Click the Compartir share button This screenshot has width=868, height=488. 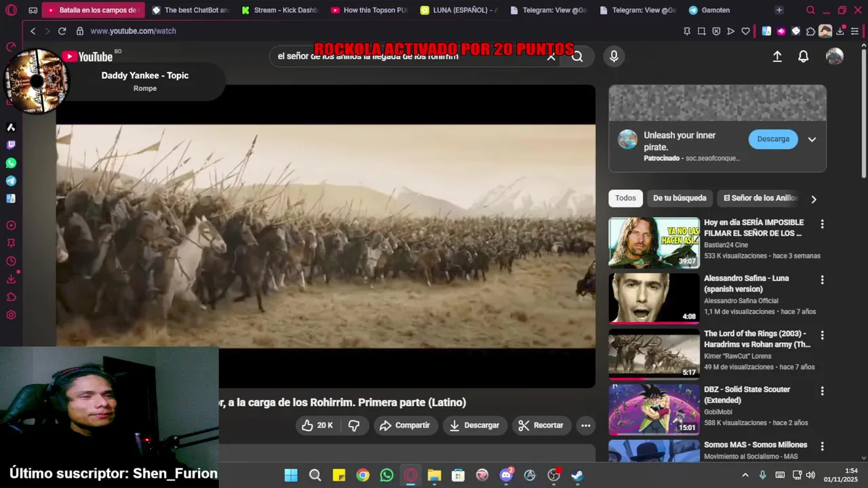[405, 425]
